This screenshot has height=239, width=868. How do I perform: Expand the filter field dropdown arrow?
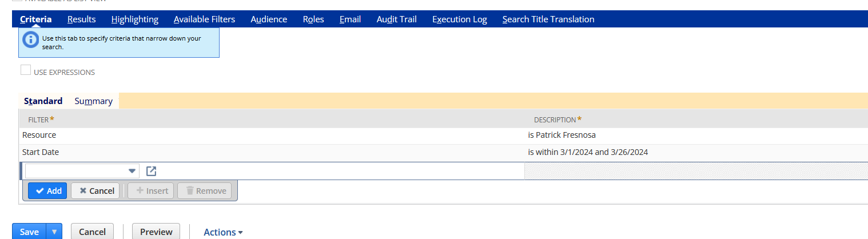tap(133, 171)
